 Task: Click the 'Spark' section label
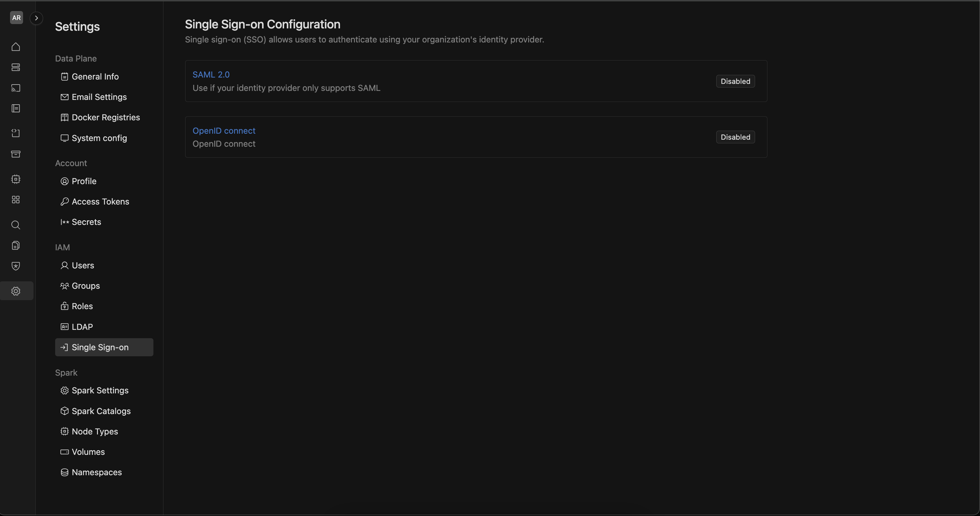click(66, 373)
